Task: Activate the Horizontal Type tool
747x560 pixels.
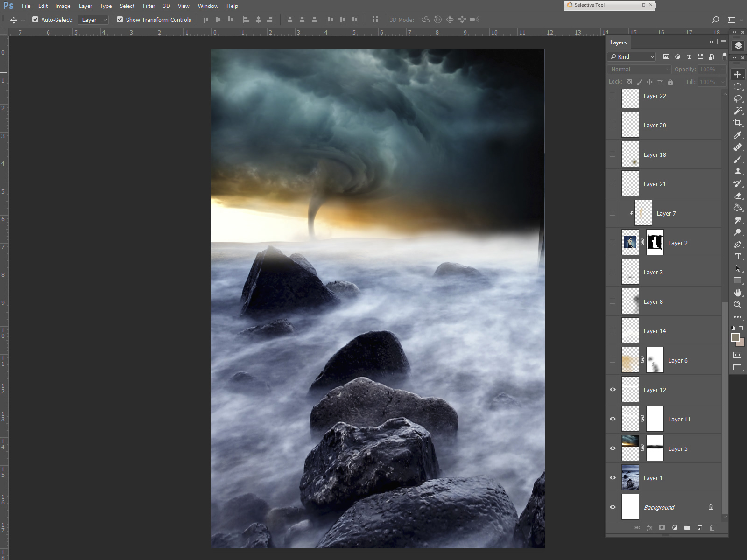Action: (x=738, y=256)
